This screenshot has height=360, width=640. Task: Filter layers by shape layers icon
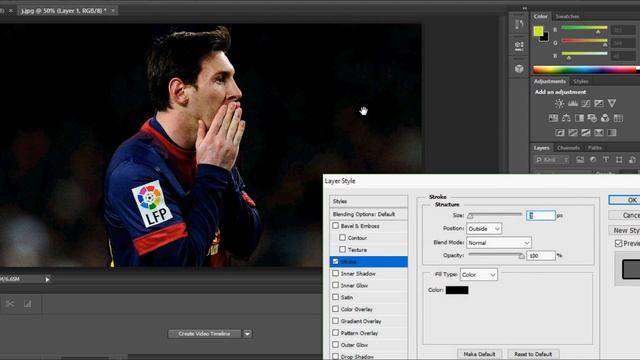pyautogui.click(x=619, y=160)
